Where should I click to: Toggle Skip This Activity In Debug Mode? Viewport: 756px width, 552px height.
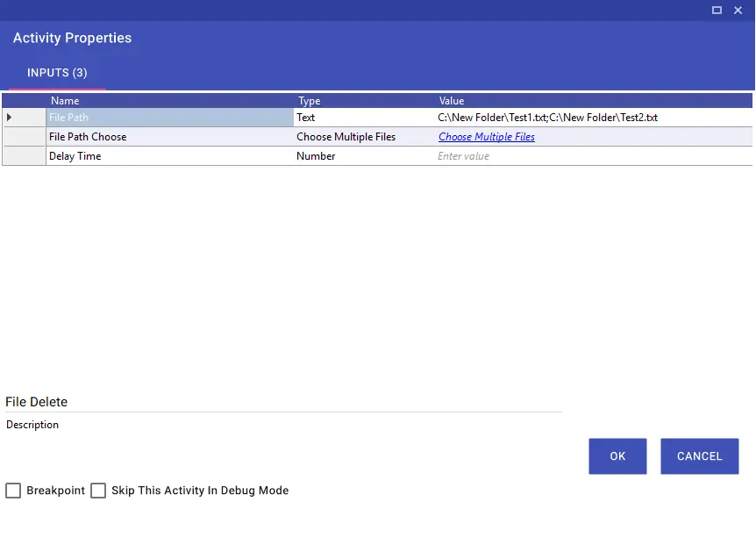pyautogui.click(x=98, y=491)
